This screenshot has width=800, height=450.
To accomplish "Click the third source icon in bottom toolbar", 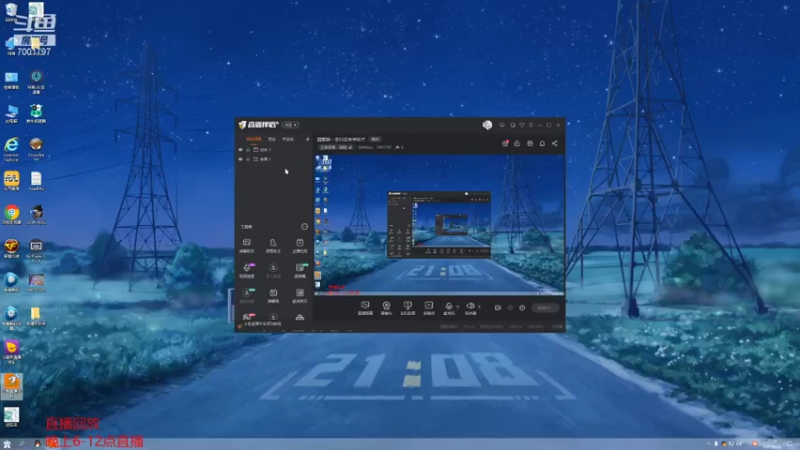I will tap(407, 308).
